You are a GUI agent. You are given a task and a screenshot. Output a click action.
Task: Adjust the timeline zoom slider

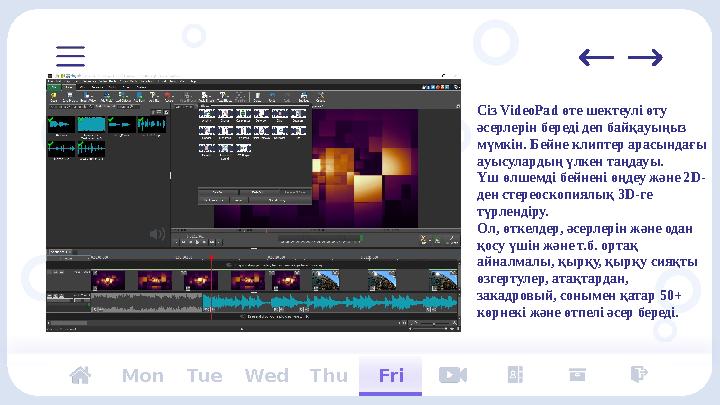pos(432,324)
